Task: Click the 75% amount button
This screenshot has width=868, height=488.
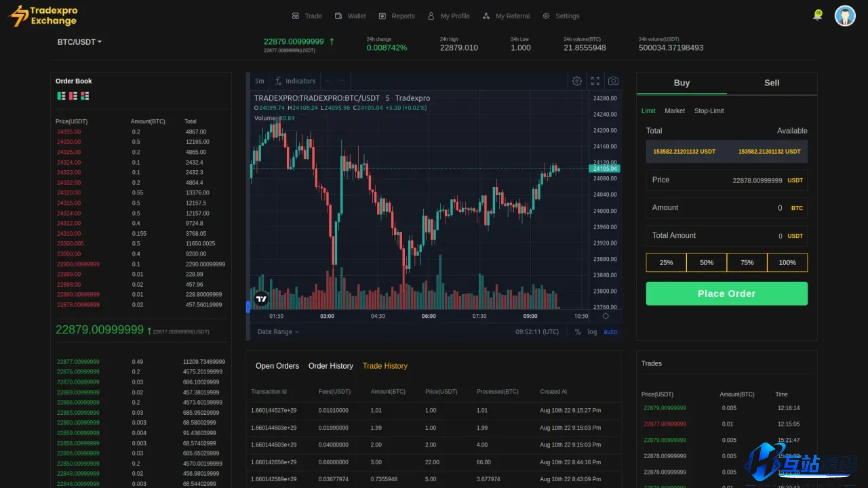Action: coord(747,262)
